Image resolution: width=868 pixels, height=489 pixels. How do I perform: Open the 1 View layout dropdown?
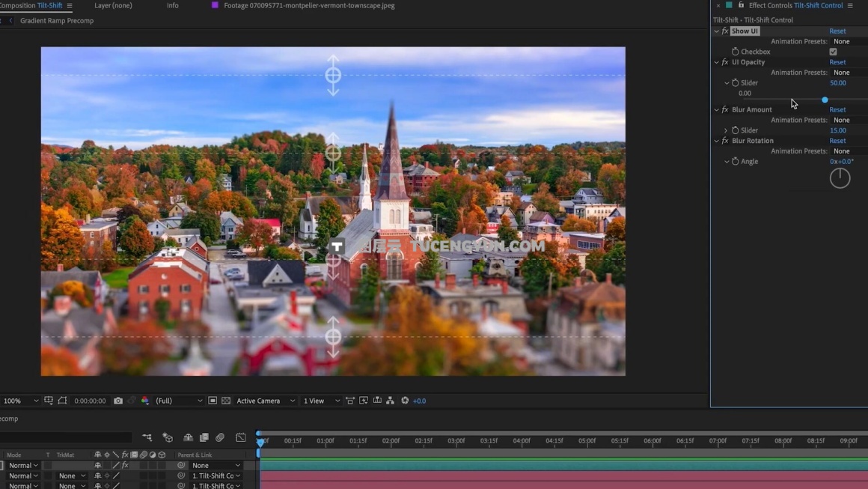click(321, 401)
